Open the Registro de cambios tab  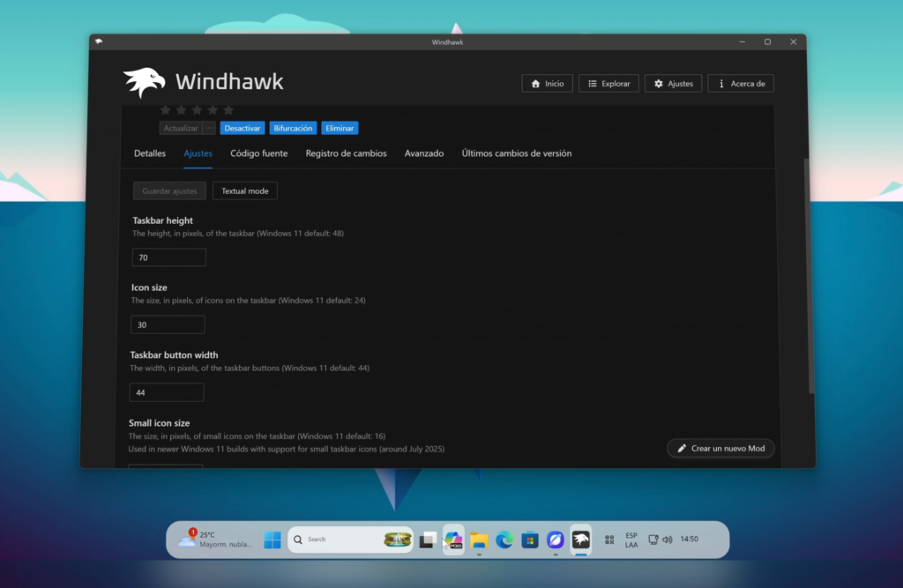point(346,153)
